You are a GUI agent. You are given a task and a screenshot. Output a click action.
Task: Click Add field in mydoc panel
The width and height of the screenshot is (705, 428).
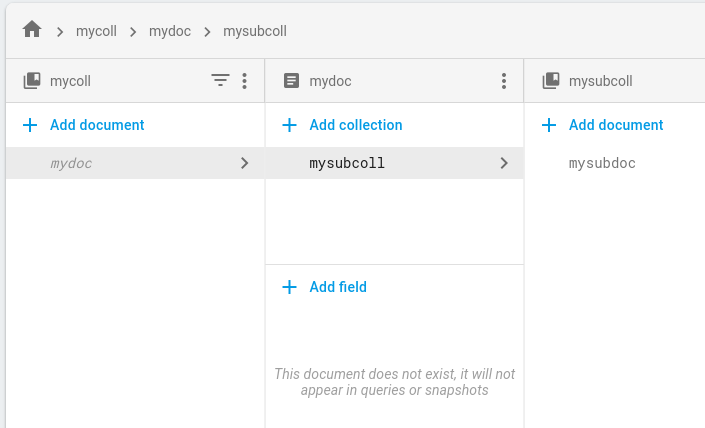[x=338, y=287]
